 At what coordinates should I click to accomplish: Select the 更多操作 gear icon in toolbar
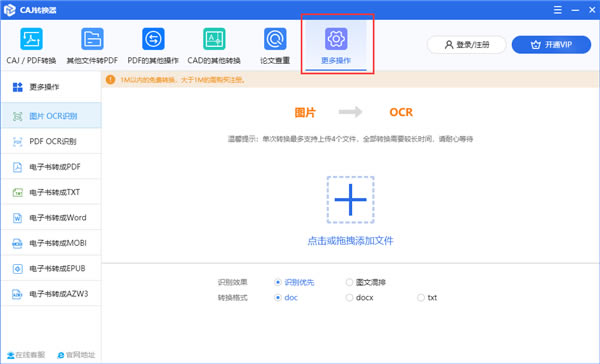click(x=336, y=39)
